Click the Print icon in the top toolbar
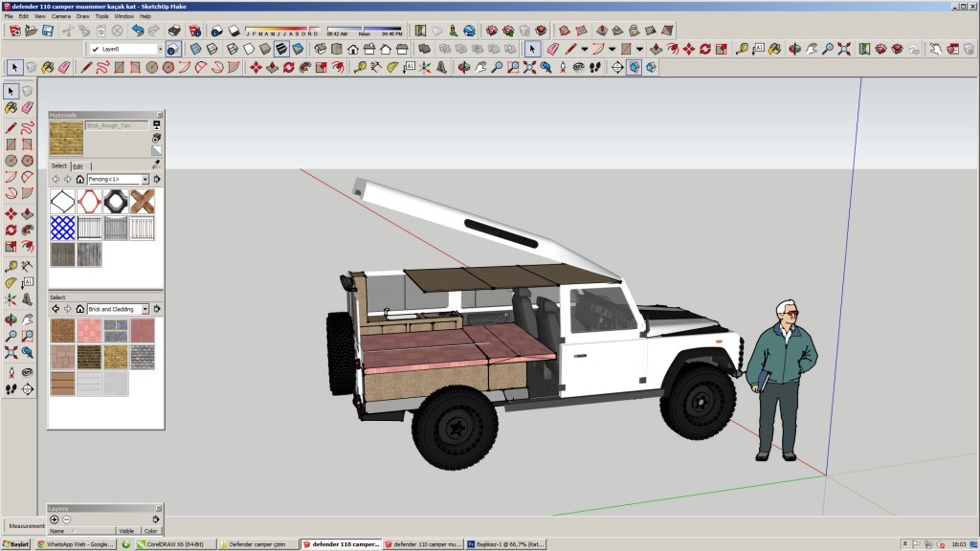 click(x=174, y=31)
